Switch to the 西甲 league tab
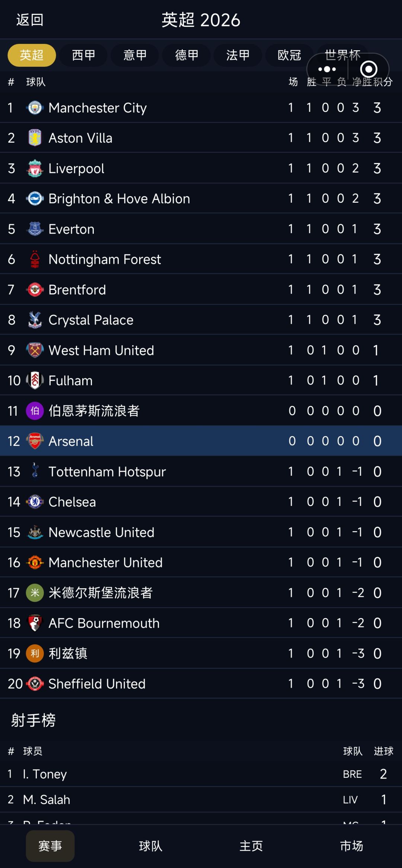The height and width of the screenshot is (868, 402). tap(83, 56)
